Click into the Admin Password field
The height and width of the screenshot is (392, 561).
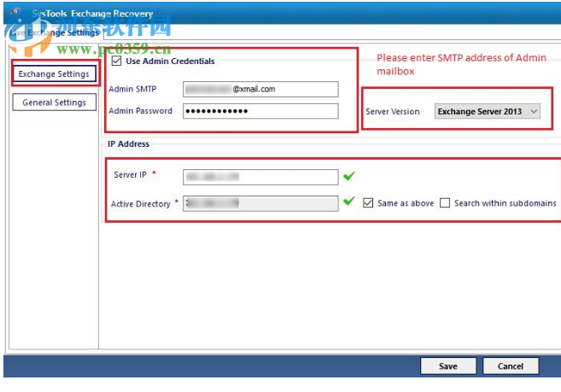coord(260,111)
